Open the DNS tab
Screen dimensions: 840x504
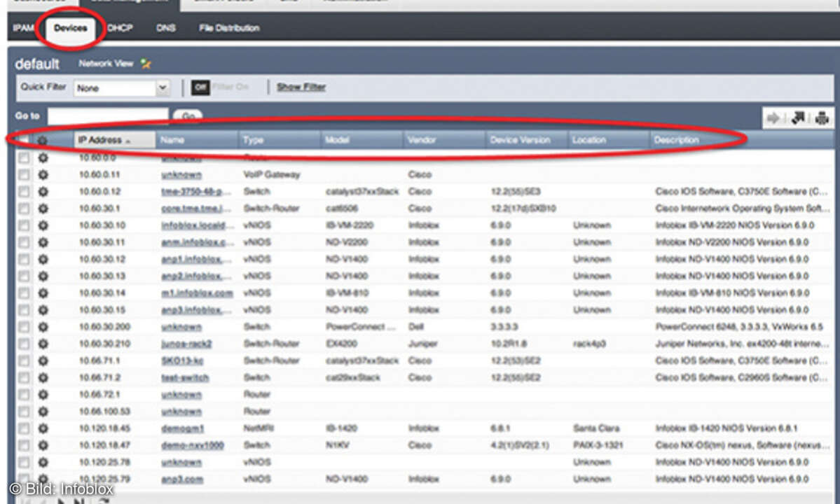pos(165,28)
